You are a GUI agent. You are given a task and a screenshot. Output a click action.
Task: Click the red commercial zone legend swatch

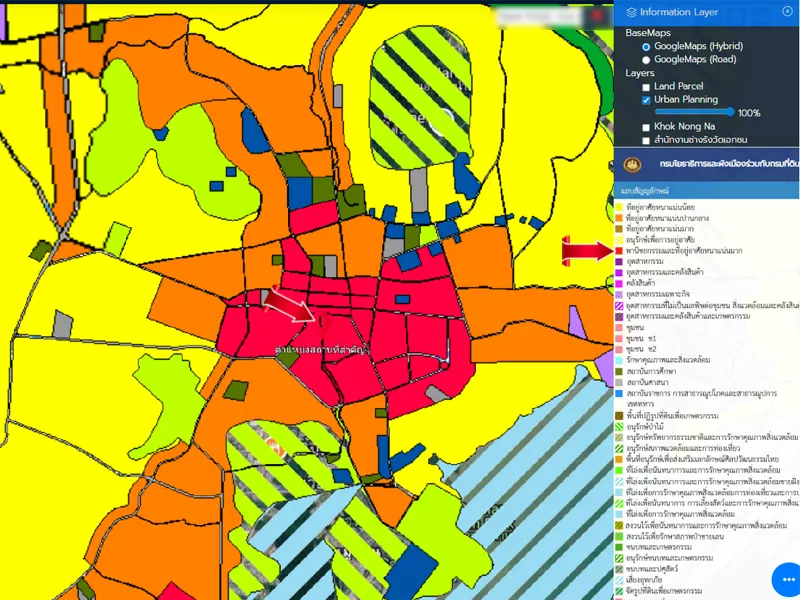tap(620, 251)
